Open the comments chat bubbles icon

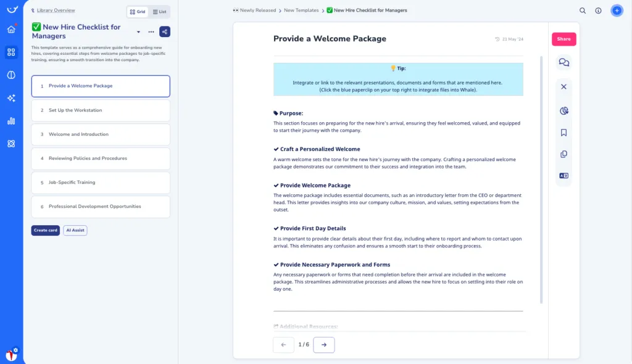coord(564,62)
